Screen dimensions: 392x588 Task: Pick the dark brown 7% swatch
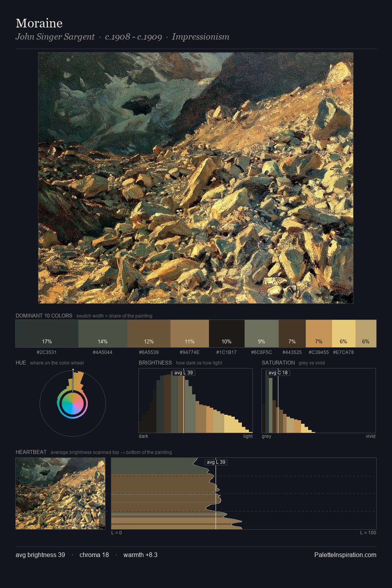[292, 334]
